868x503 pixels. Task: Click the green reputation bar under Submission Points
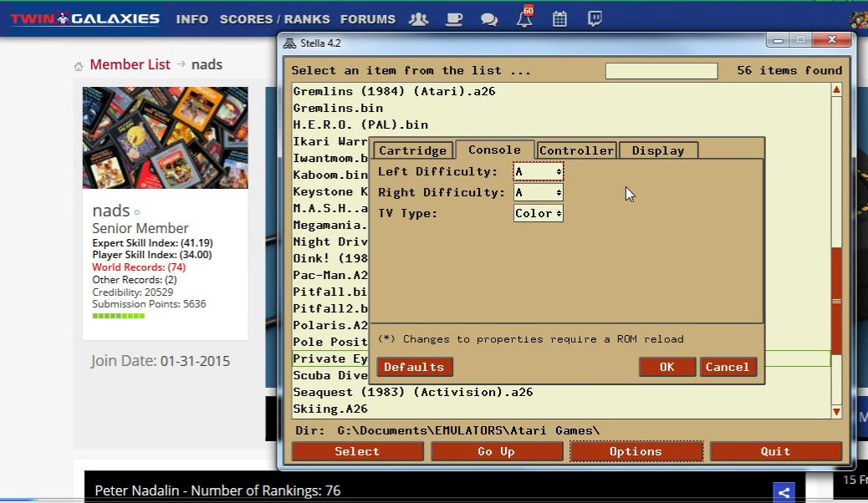(119, 316)
